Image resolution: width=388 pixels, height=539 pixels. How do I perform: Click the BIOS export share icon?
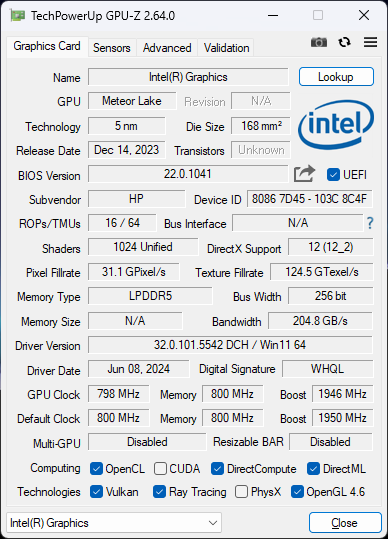click(304, 174)
